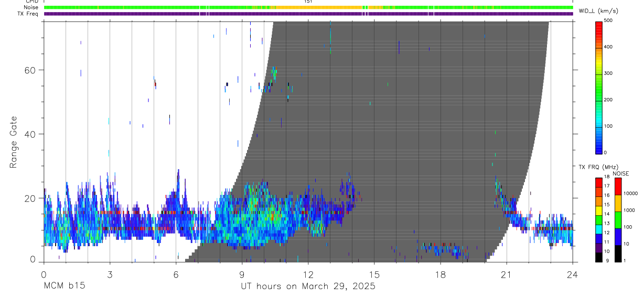The width and height of the screenshot is (644, 297).
Task: Click hour 15 on the UT axis
Action: tap(374, 274)
